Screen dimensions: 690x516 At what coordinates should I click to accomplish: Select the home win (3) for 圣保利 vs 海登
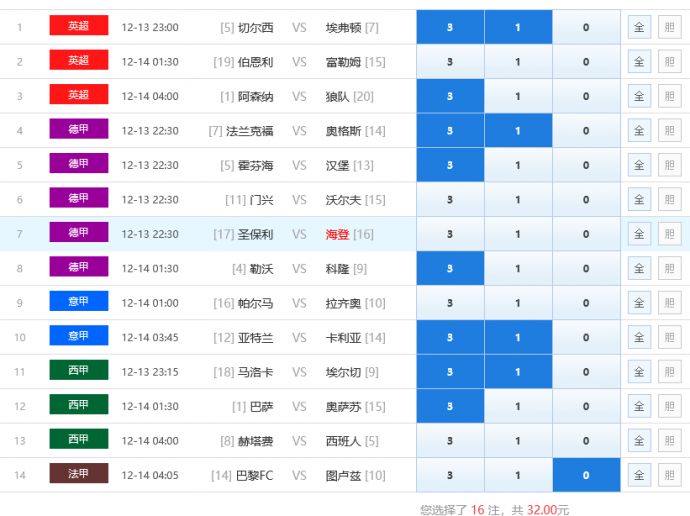[x=450, y=234]
